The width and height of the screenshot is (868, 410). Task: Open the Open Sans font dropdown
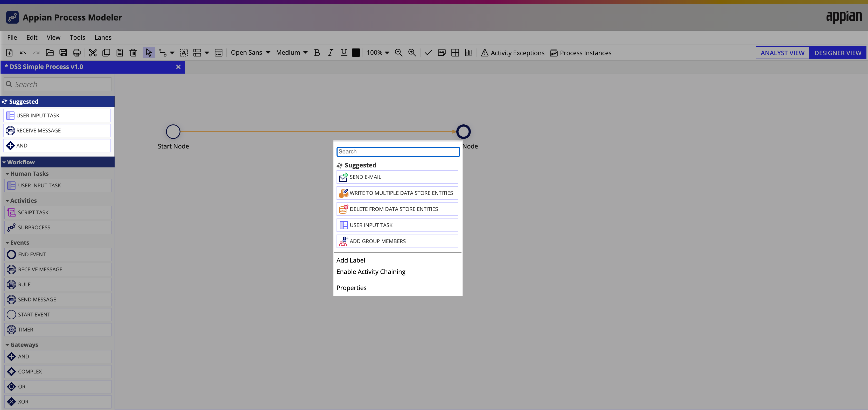[x=250, y=53]
